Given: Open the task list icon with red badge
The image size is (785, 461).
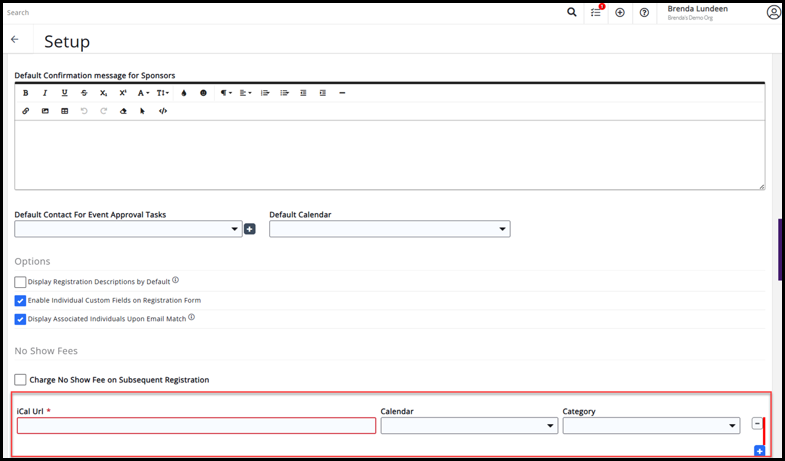Looking at the screenshot, I should 596,13.
